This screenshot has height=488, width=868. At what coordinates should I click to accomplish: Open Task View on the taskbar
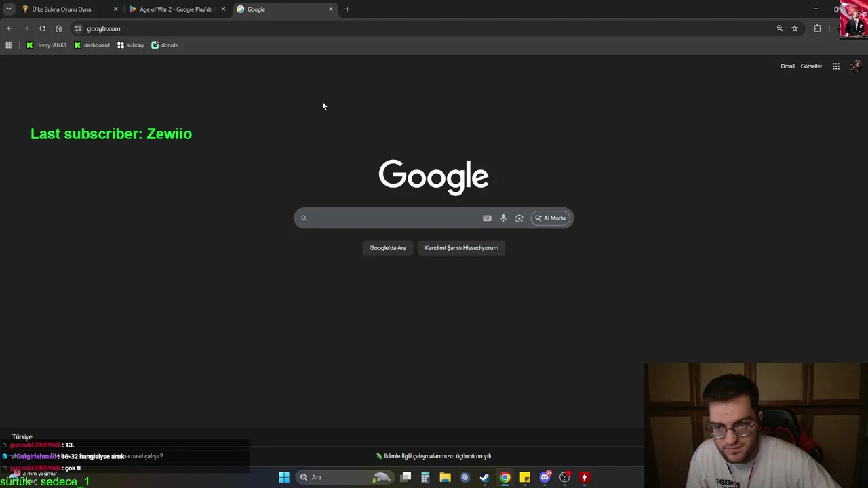[406, 477]
